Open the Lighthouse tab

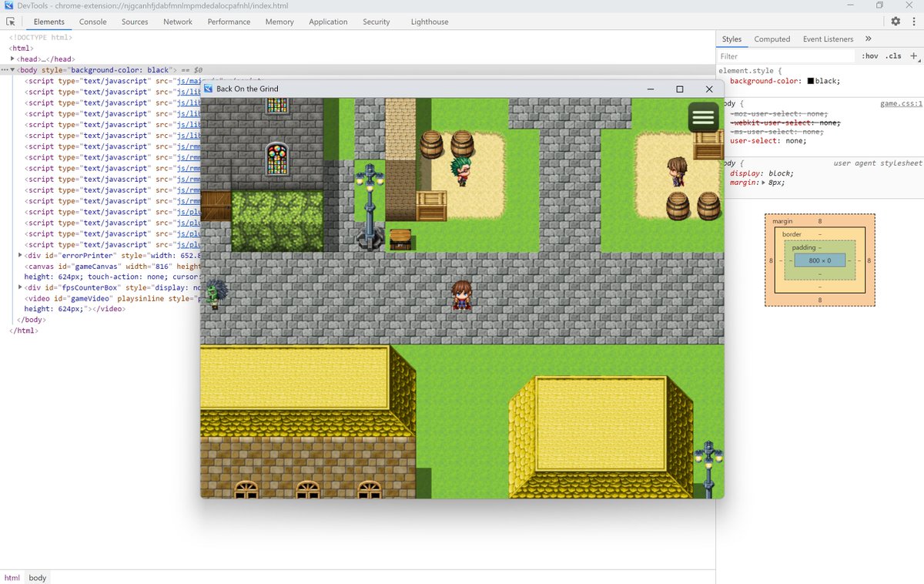(x=430, y=22)
